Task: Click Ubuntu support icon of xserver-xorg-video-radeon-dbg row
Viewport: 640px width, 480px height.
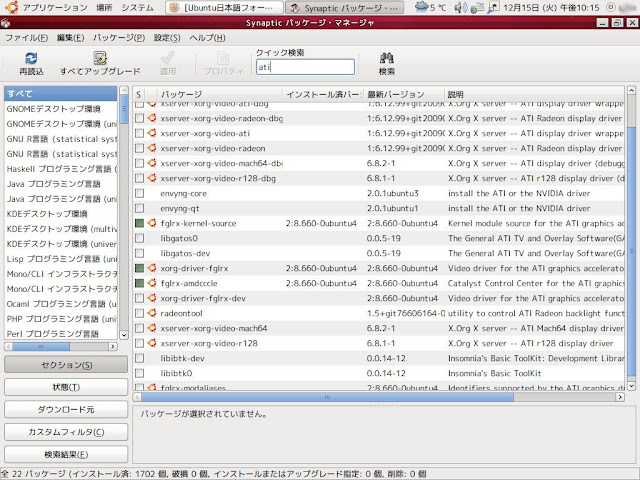Action: [x=152, y=118]
